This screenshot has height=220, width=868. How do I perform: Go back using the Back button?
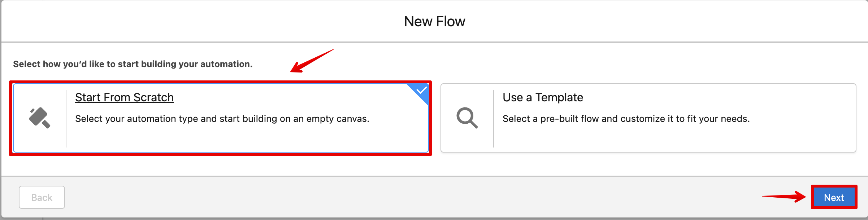(x=42, y=197)
